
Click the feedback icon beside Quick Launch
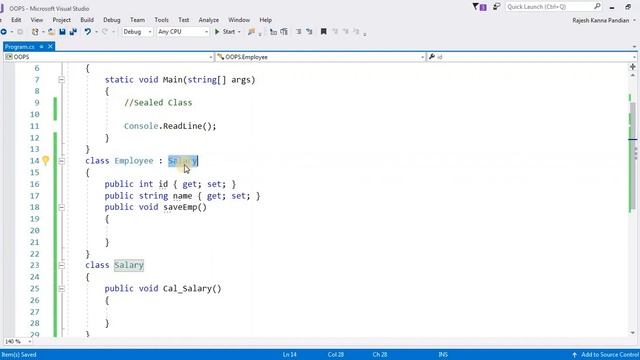pos(496,7)
